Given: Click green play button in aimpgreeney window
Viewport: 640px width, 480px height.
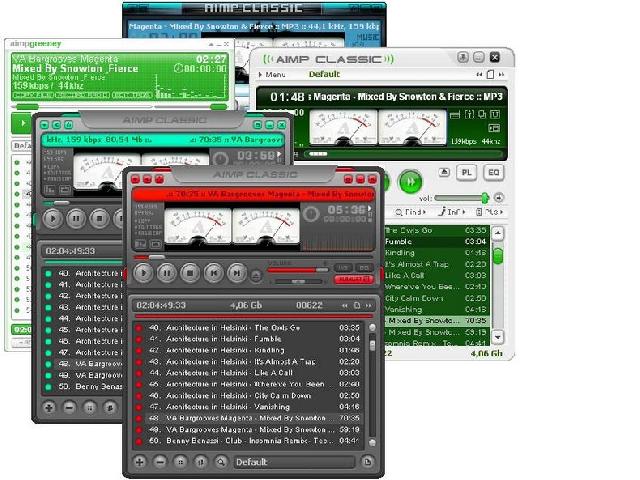Looking at the screenshot, I should point(22,123).
